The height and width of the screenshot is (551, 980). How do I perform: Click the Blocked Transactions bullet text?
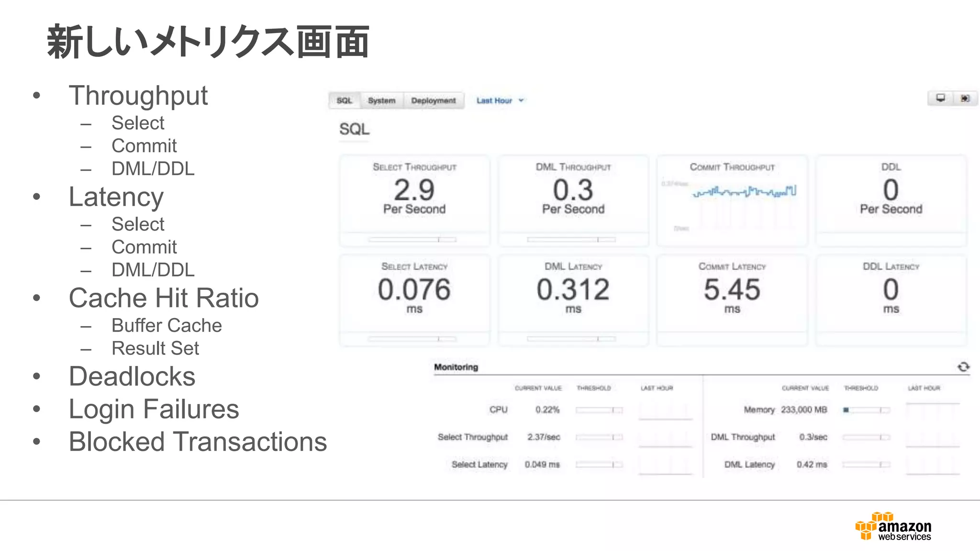[x=198, y=441]
